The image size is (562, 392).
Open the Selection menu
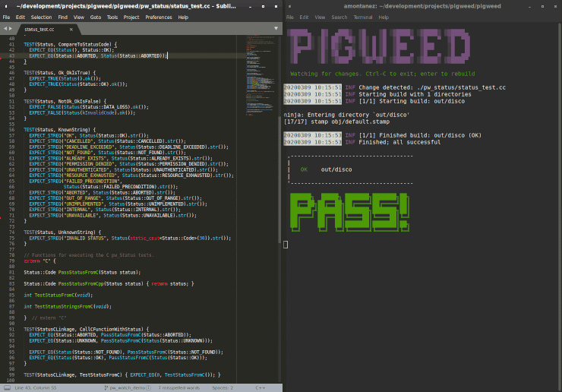pos(41,17)
